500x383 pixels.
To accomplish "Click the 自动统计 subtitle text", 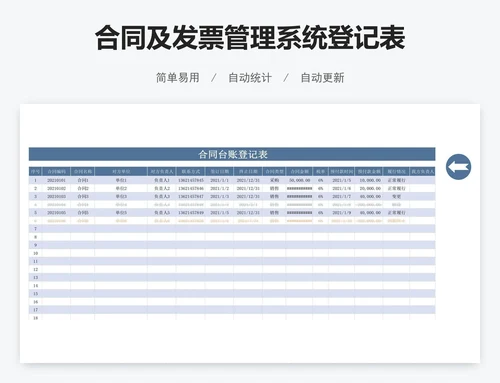I will [250, 78].
